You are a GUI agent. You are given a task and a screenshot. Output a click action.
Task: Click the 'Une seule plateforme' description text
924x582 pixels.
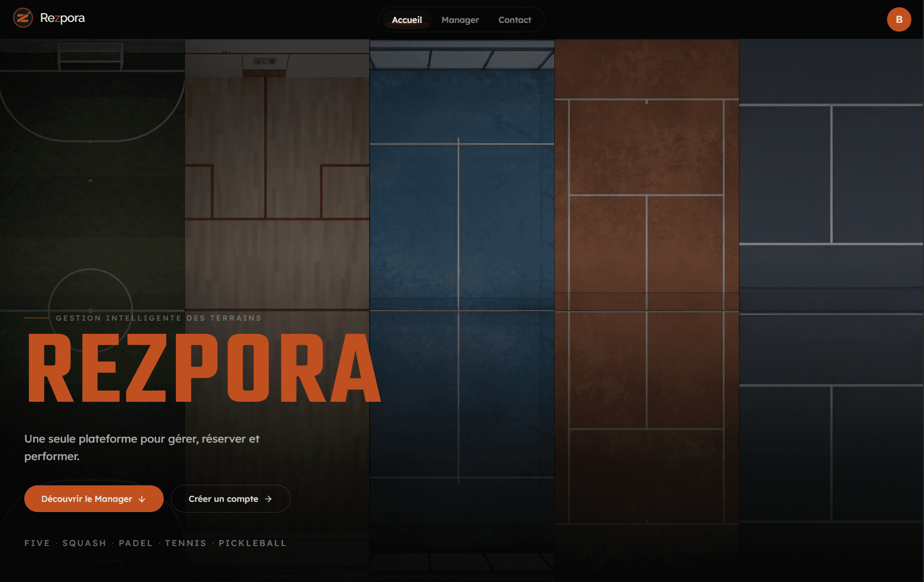[x=142, y=447]
